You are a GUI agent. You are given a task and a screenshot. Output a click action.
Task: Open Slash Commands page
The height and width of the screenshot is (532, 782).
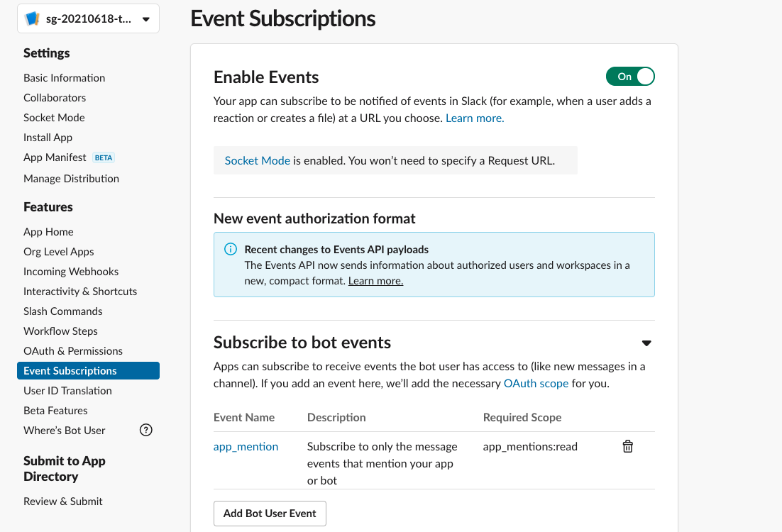(63, 311)
